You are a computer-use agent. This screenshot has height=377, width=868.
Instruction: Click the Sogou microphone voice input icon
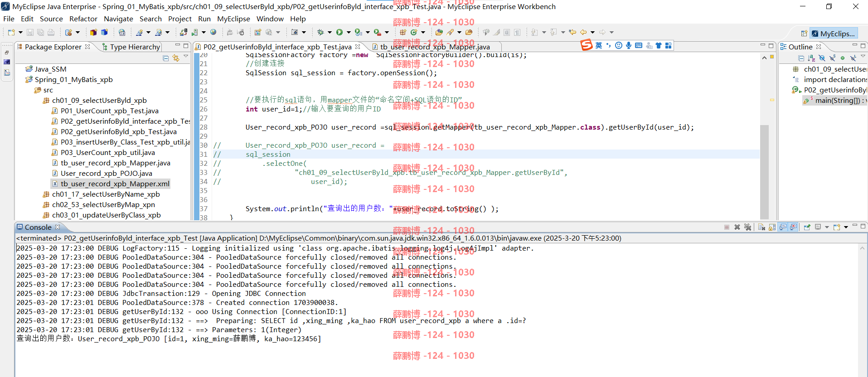629,45
